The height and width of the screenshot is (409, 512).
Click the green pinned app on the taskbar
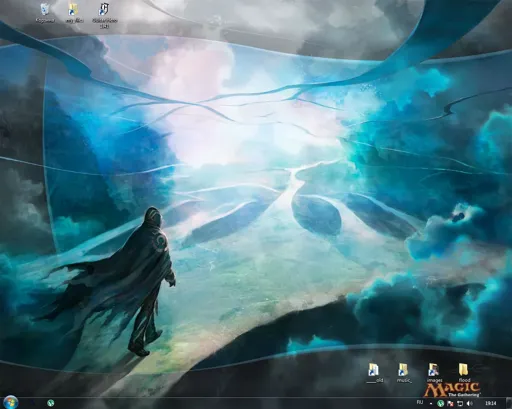click(51, 403)
